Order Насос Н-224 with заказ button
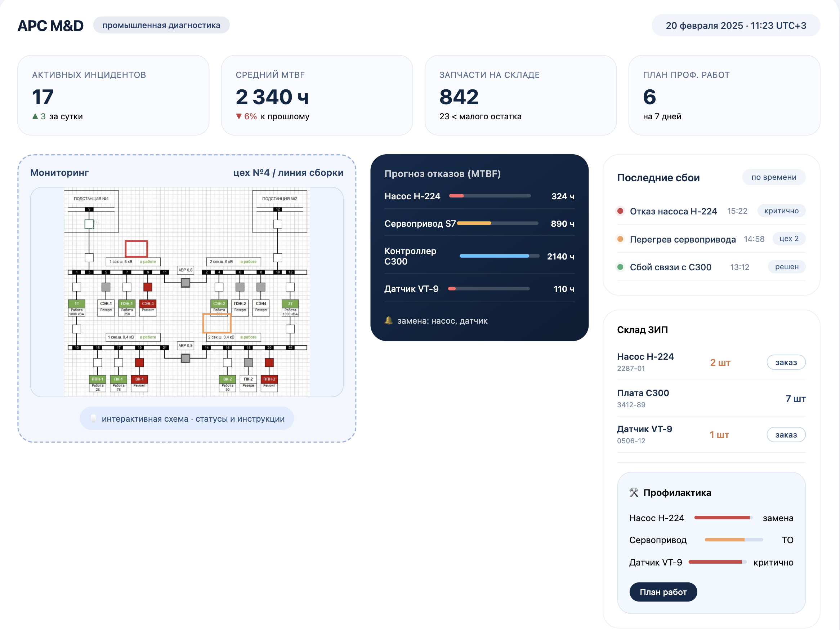This screenshot has width=840, height=630. (x=786, y=362)
